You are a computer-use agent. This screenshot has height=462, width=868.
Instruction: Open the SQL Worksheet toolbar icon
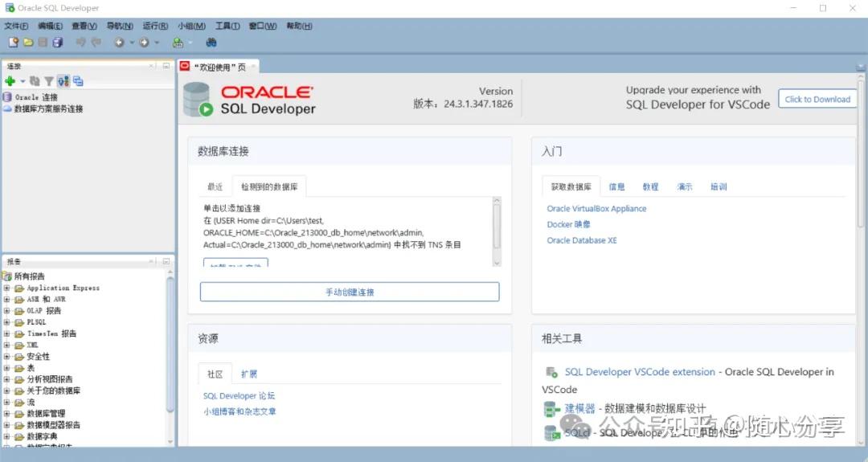(x=178, y=42)
